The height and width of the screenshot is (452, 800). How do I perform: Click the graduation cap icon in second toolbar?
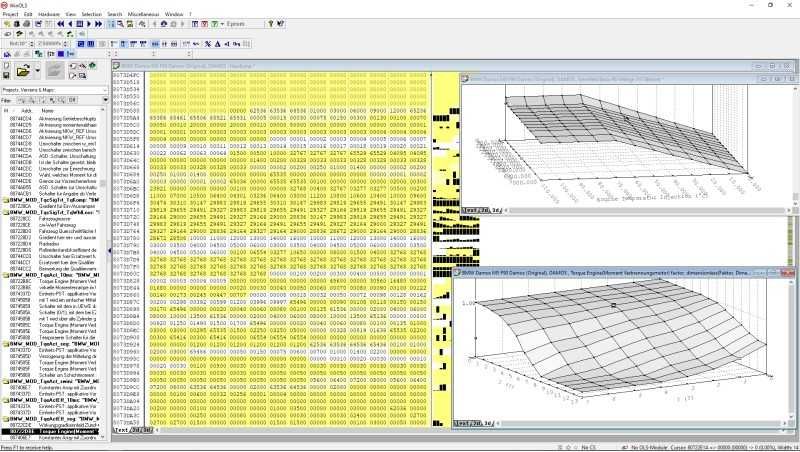(19, 34)
